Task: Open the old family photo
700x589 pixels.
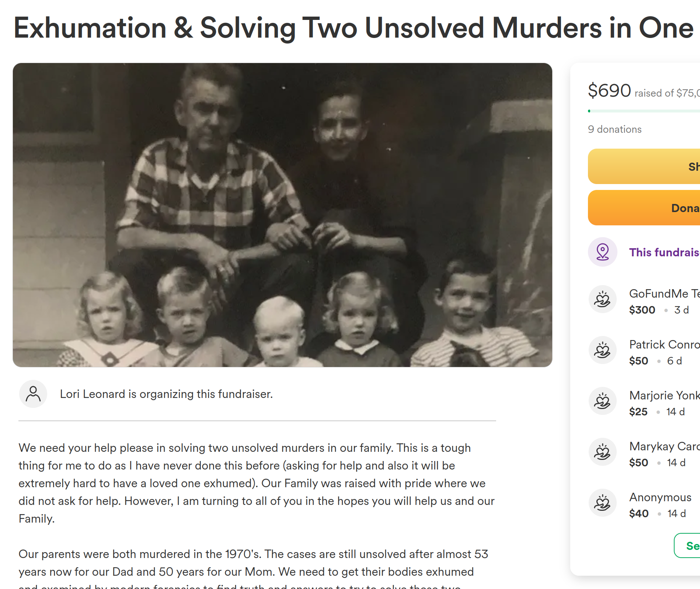Action: (x=282, y=215)
